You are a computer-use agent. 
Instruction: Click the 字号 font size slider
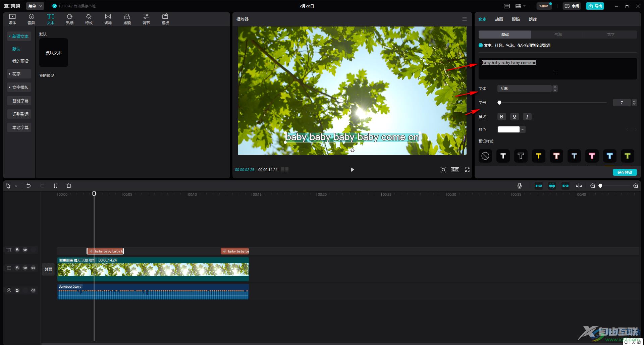pos(552,103)
